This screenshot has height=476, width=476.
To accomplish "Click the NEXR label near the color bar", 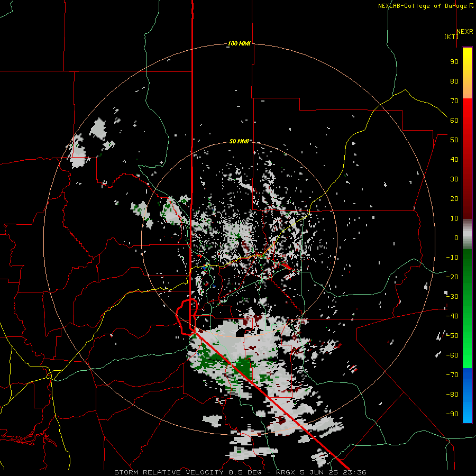I will click(x=465, y=32).
